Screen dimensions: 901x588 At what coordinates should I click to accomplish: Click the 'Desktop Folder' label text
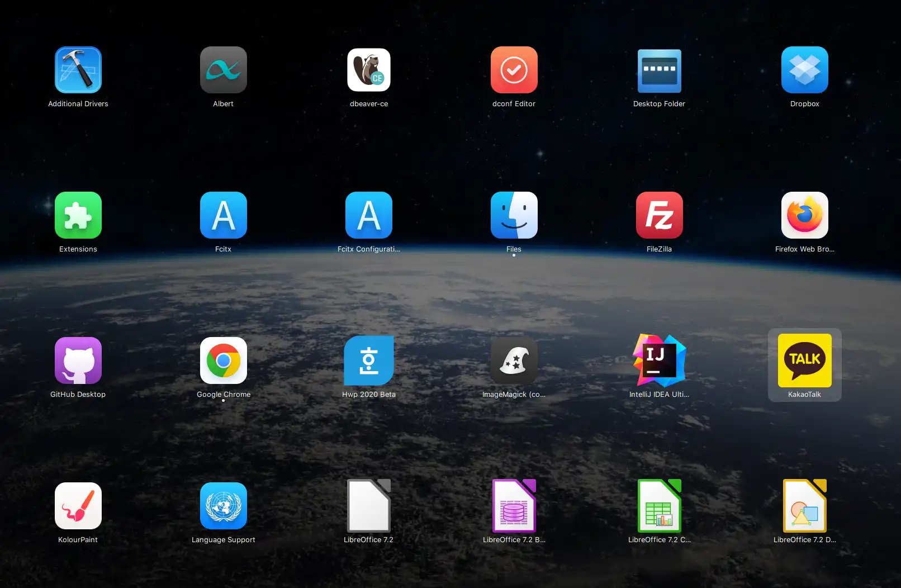pyautogui.click(x=660, y=104)
